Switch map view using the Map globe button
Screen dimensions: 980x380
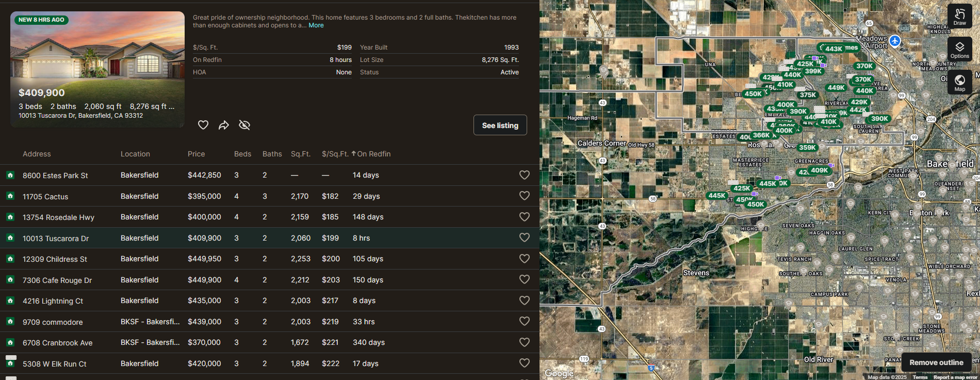pos(960,82)
